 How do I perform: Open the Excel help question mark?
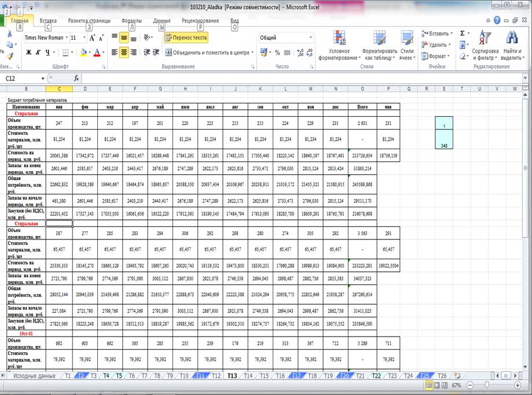click(497, 20)
